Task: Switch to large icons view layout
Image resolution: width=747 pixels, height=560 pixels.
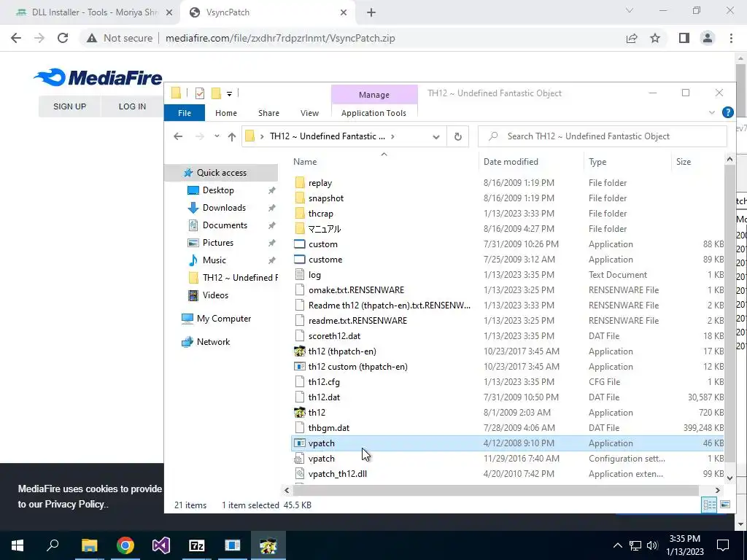Action: pos(725,505)
